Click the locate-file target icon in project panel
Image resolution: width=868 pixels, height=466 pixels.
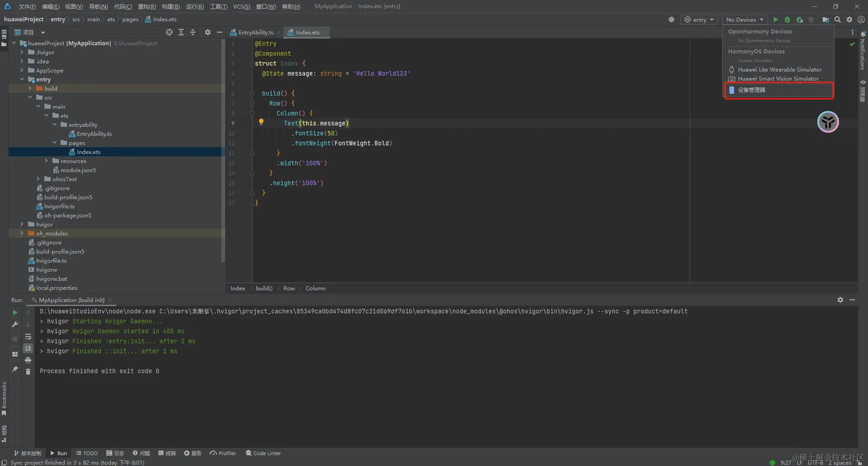click(169, 32)
